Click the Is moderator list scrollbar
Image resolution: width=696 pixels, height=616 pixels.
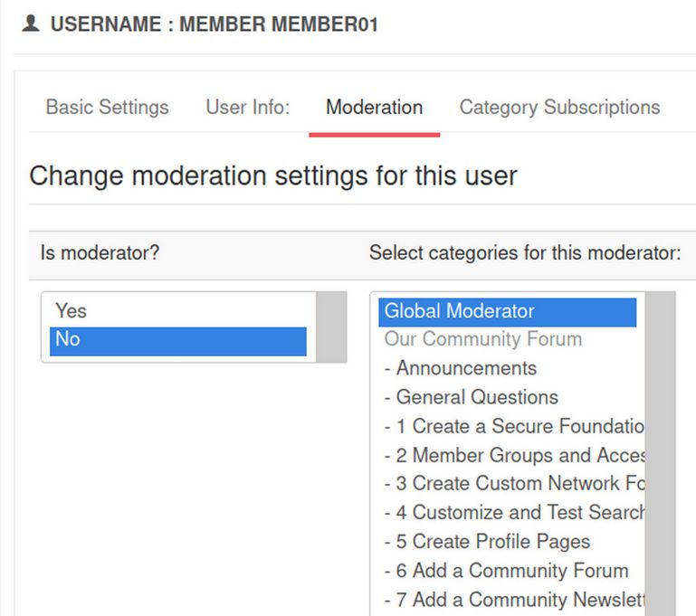[331, 327]
